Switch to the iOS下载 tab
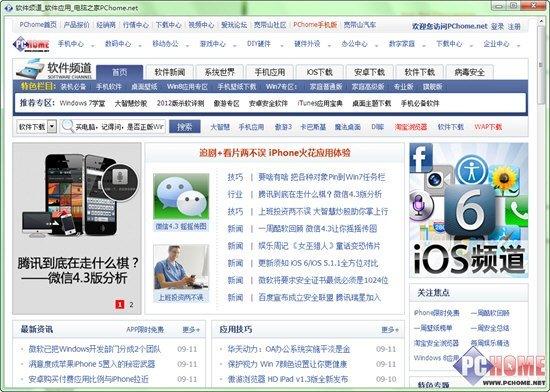 (x=319, y=72)
